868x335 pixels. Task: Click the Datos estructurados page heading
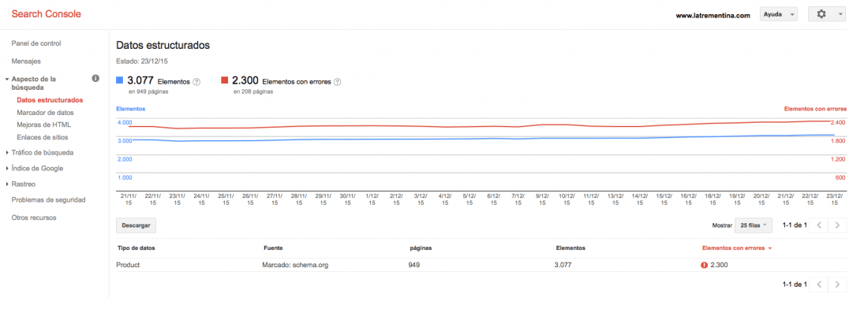click(x=163, y=46)
